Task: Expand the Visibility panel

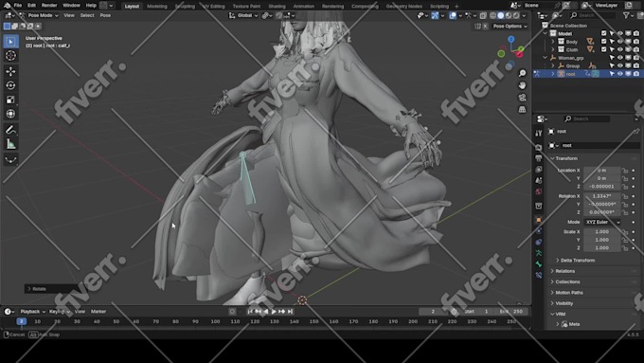Action: tap(563, 303)
